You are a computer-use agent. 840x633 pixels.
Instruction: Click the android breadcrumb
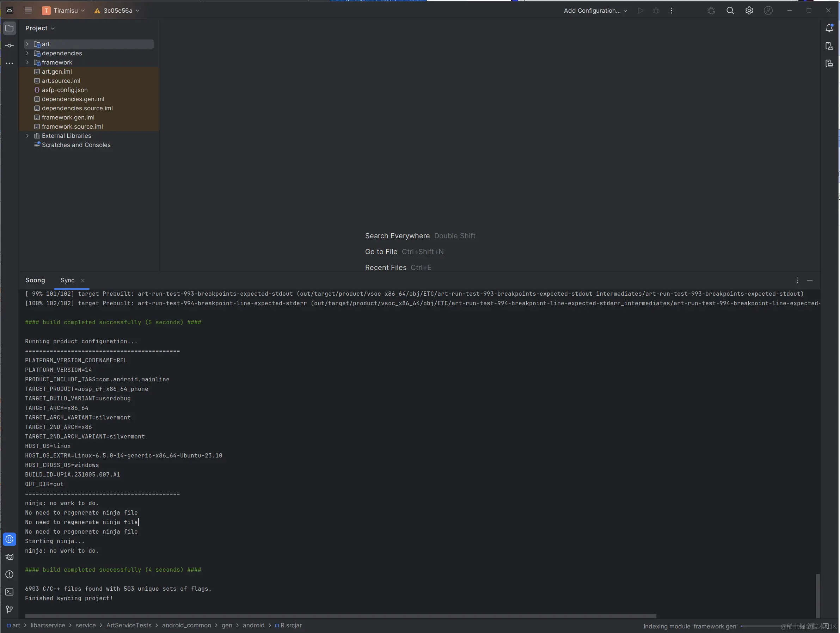point(253,625)
